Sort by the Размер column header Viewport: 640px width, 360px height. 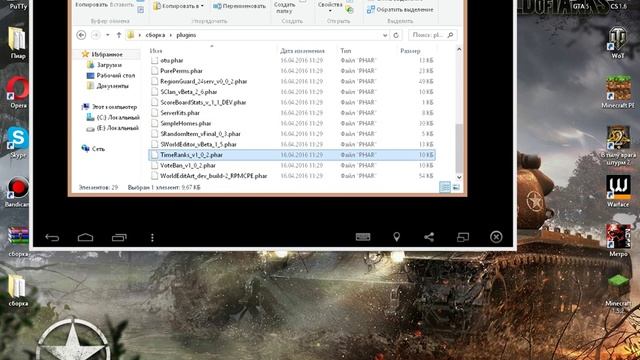click(x=410, y=51)
